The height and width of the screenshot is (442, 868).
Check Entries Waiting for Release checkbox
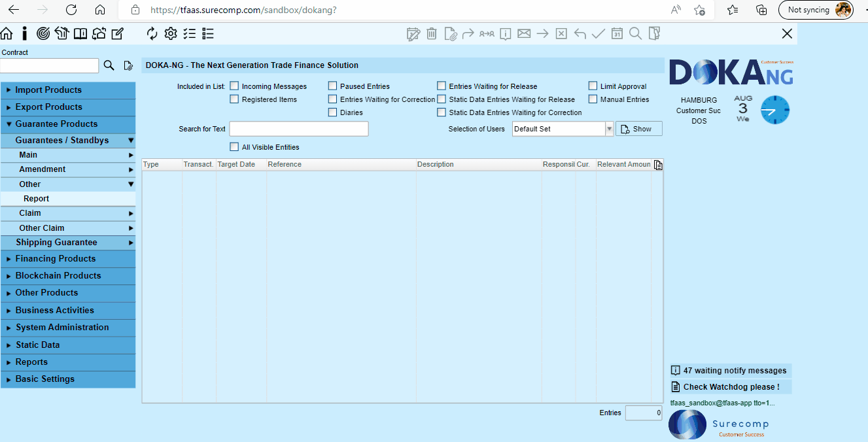coord(442,86)
